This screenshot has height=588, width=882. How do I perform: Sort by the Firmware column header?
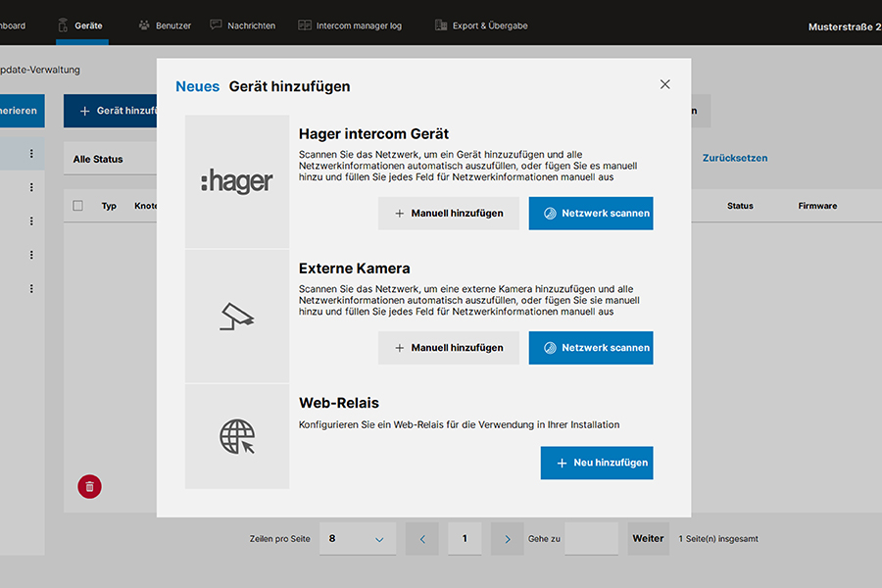(x=817, y=206)
